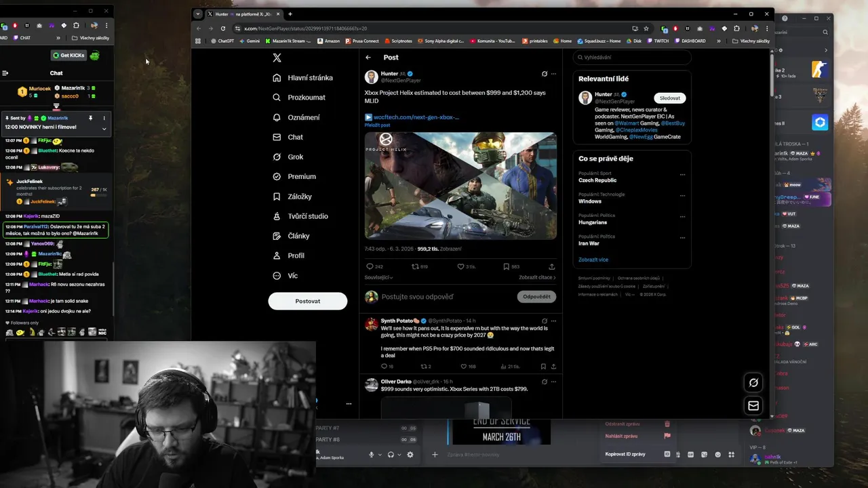The width and height of the screenshot is (868, 488).
Task: Open Články in X sidebar
Action: click(291, 236)
